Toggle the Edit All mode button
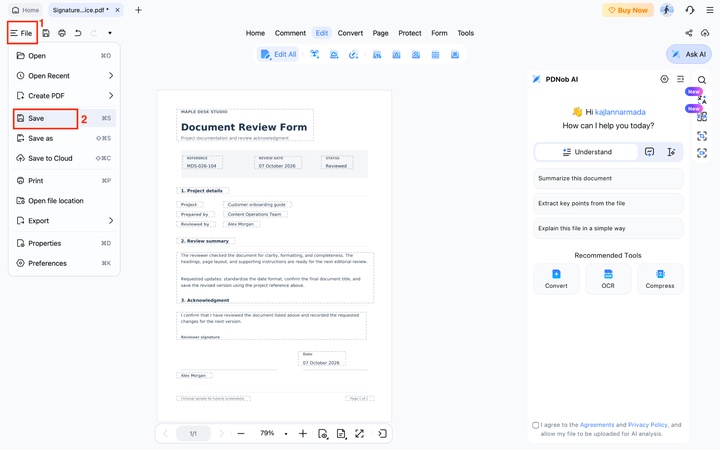 click(279, 54)
